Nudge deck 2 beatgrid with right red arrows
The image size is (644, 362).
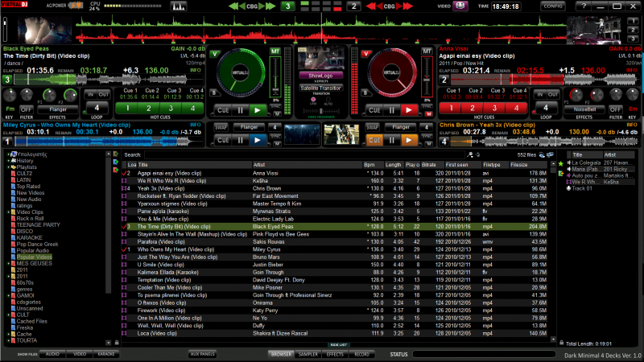point(405,6)
